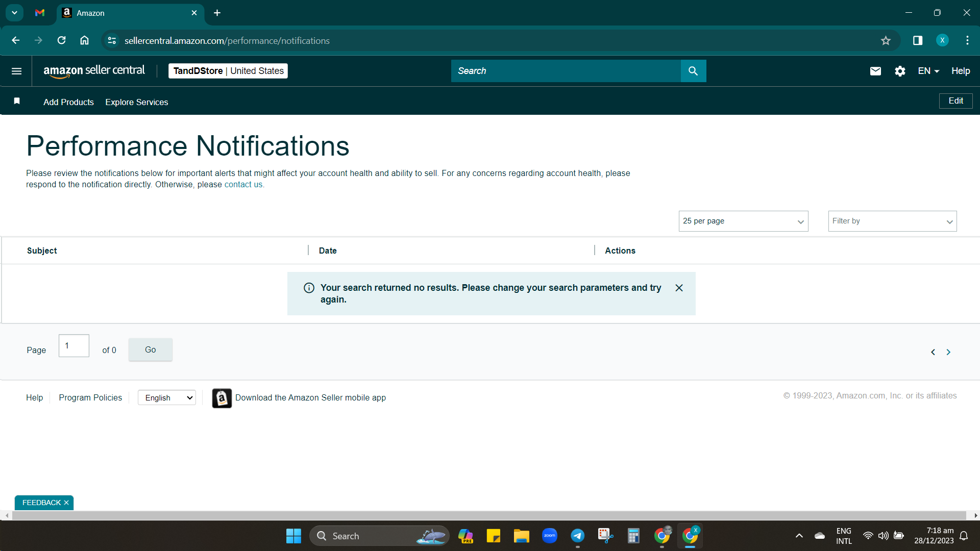Open the Filter by dropdown

click(892, 221)
